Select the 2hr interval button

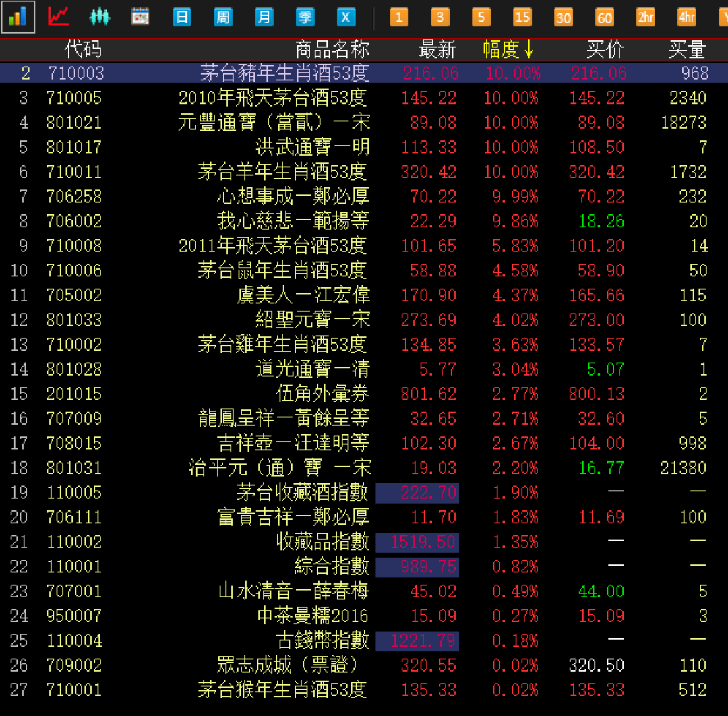click(645, 17)
